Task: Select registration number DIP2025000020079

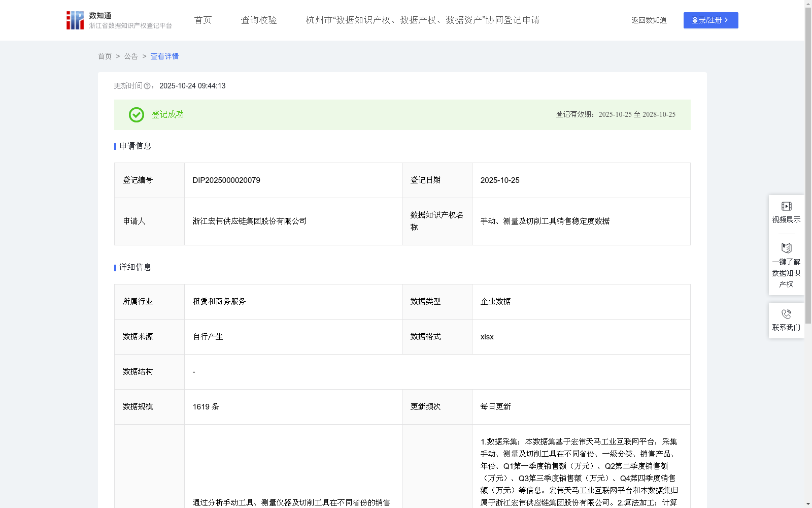Action: 226,180
